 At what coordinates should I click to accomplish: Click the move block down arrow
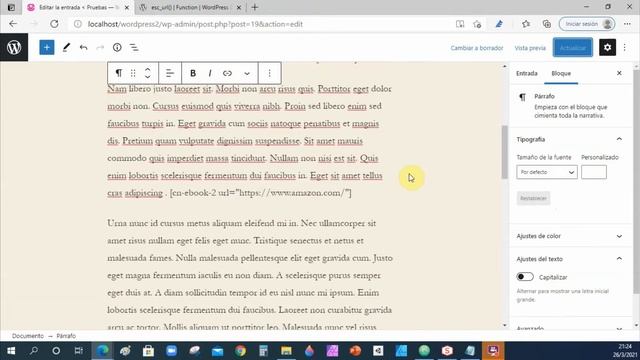coord(148,77)
